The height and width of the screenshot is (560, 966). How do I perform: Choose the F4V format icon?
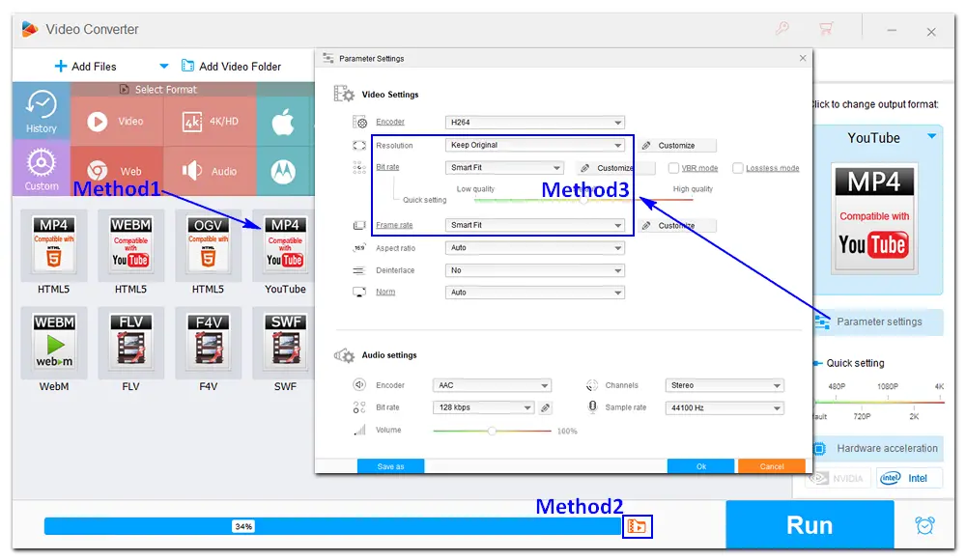pyautogui.click(x=208, y=343)
